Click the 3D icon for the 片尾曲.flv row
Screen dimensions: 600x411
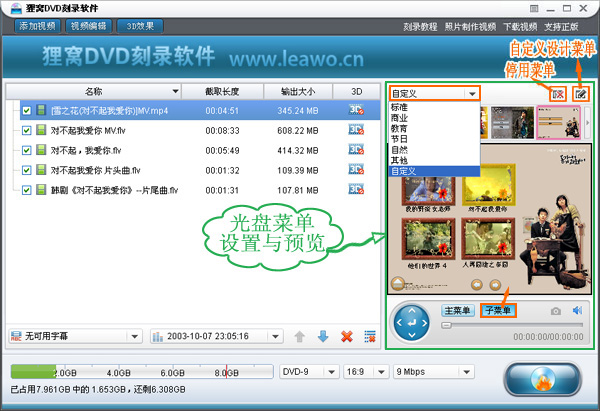(356, 190)
